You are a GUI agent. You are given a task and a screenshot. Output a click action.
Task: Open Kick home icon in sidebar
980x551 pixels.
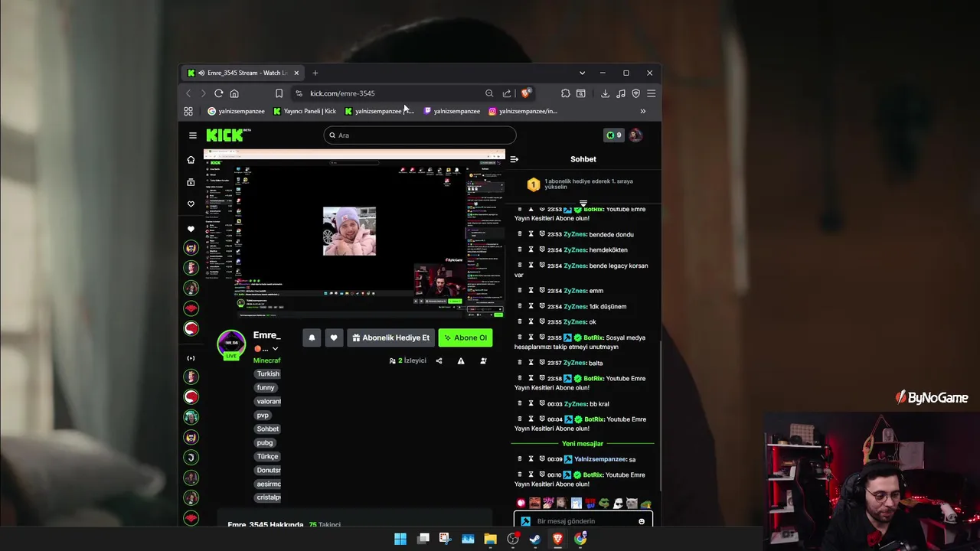click(x=191, y=160)
